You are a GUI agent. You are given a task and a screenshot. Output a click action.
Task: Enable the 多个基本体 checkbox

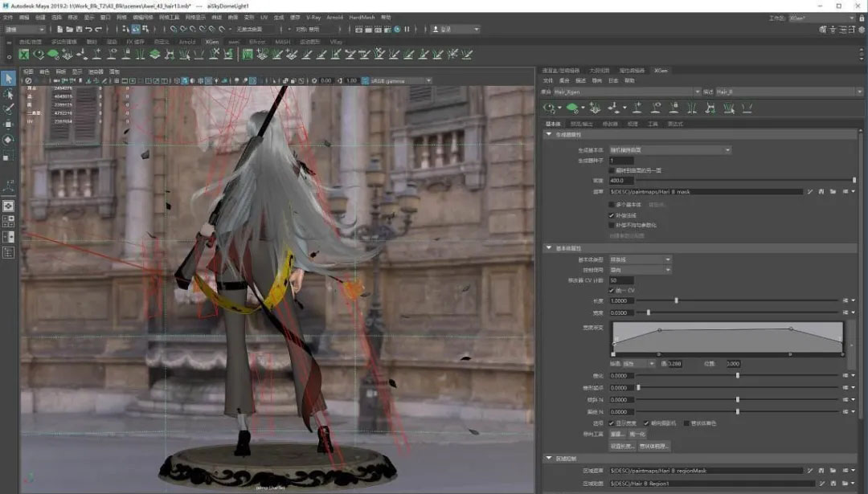[612, 205]
